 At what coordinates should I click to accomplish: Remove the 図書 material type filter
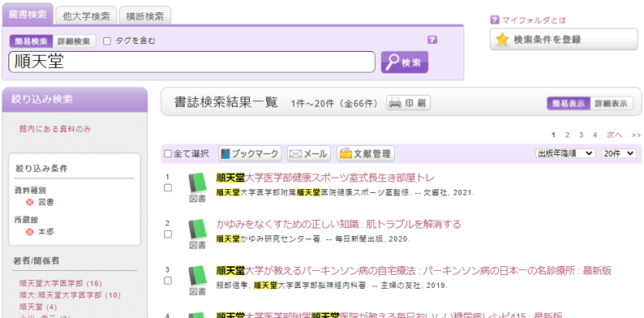pos(29,202)
